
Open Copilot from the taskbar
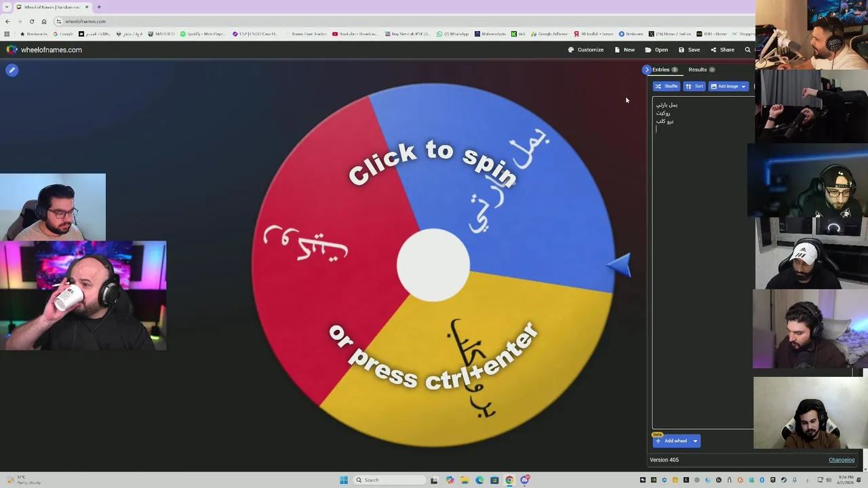[x=450, y=480]
